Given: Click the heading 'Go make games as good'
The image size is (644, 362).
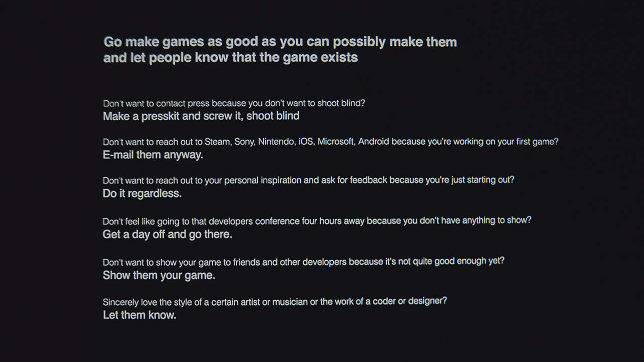Looking at the screenshot, I should (x=280, y=42).
